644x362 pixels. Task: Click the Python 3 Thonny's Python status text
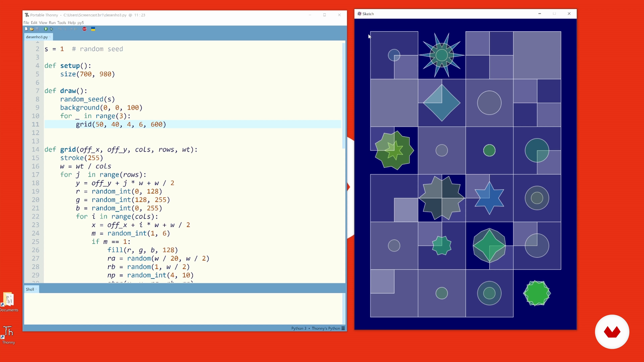pos(315,328)
